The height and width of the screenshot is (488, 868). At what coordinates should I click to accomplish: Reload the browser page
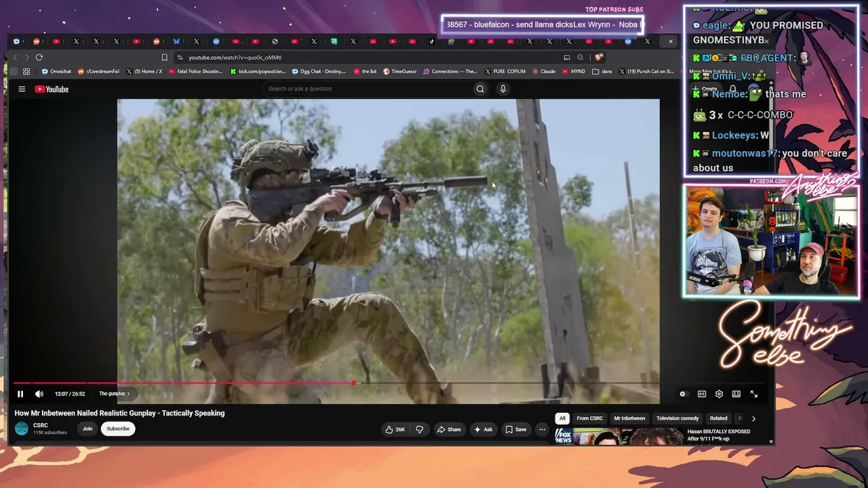coord(39,58)
